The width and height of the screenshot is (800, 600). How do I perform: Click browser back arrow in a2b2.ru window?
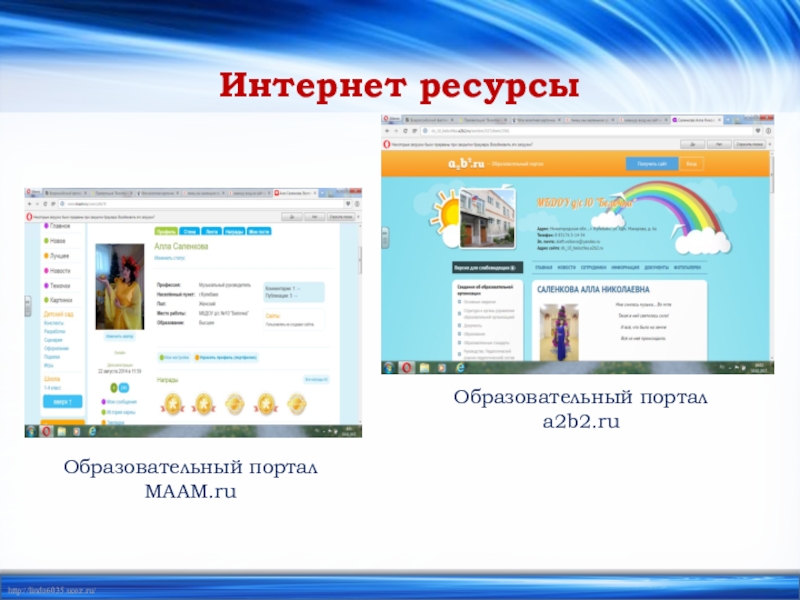(x=387, y=131)
